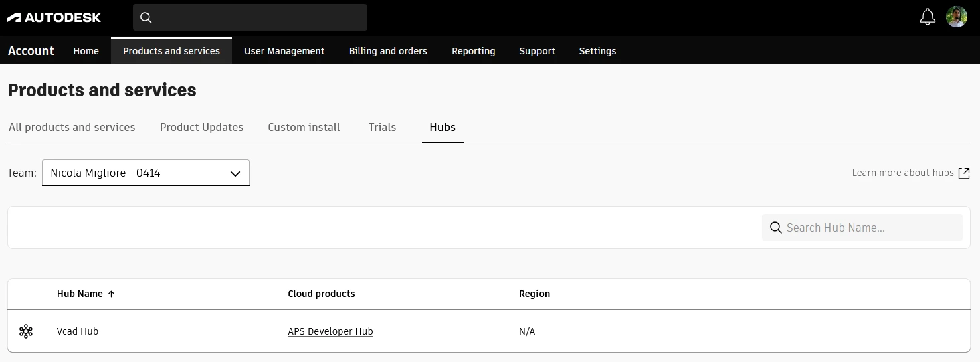Click the Vcad Hub row icon
The image size is (980, 362).
pos(26,331)
